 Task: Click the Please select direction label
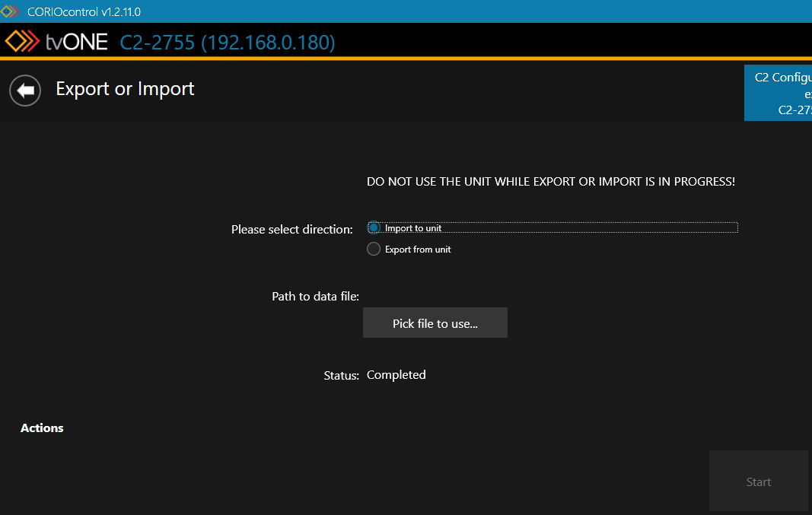(x=291, y=229)
